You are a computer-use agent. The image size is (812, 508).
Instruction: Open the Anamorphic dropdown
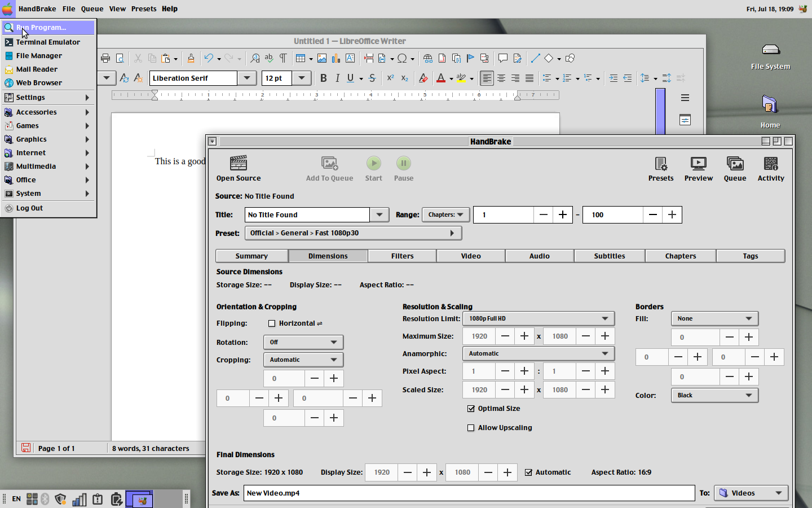(x=538, y=353)
